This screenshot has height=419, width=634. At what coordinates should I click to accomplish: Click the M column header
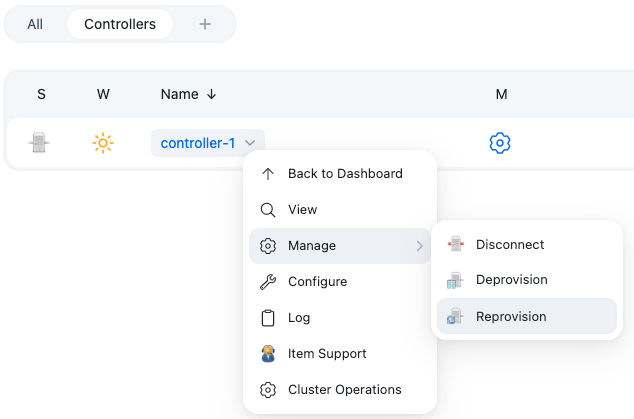pyautogui.click(x=501, y=94)
